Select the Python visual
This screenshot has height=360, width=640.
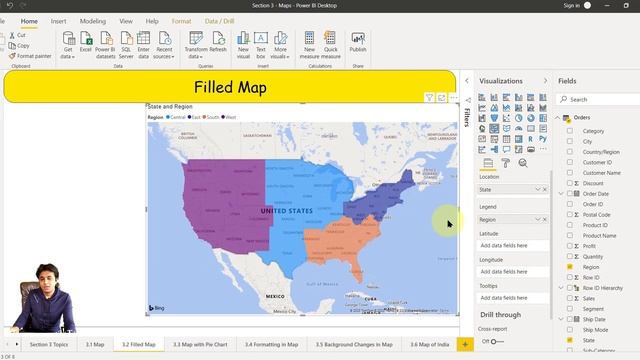pos(543,139)
